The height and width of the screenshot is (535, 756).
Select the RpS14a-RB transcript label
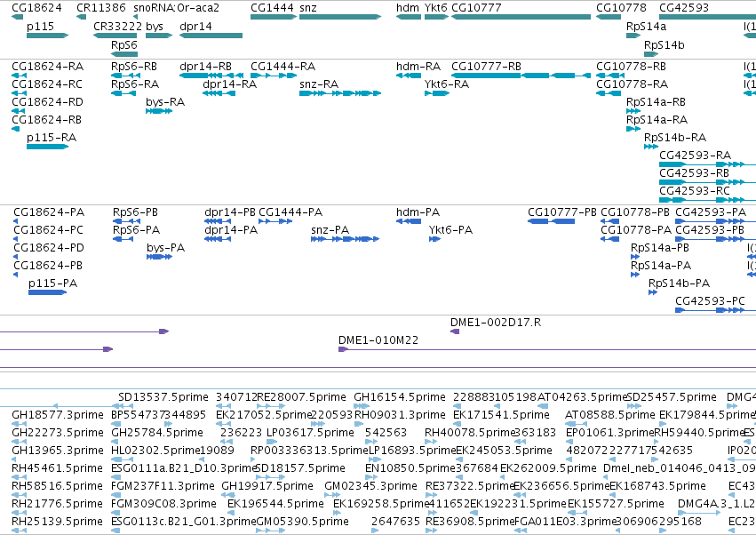pos(656,102)
